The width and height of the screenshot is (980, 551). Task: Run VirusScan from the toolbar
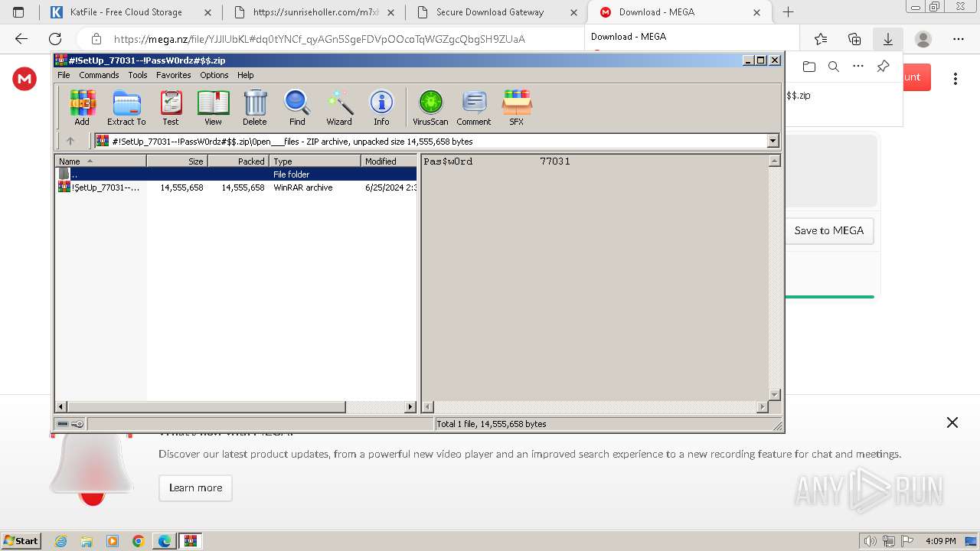430,107
